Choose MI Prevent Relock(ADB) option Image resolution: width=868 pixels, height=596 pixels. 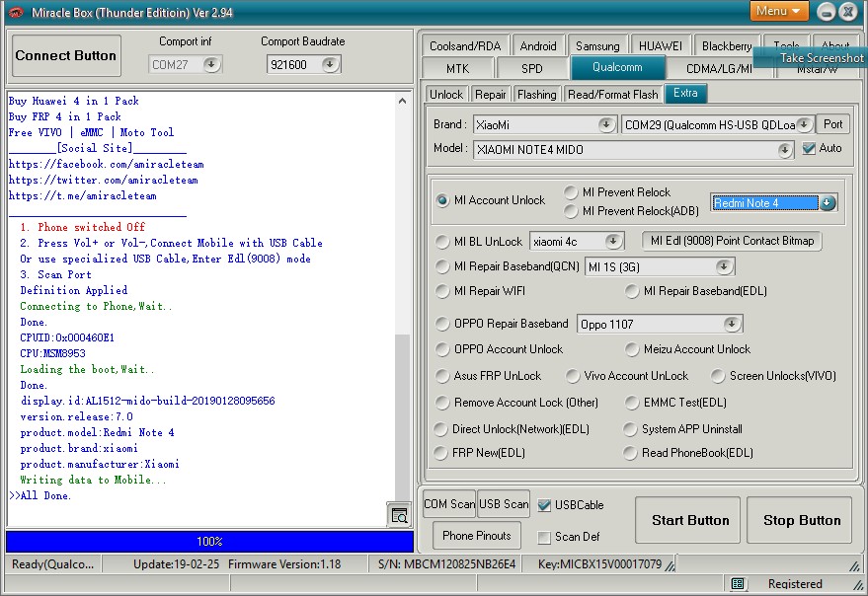(x=571, y=211)
